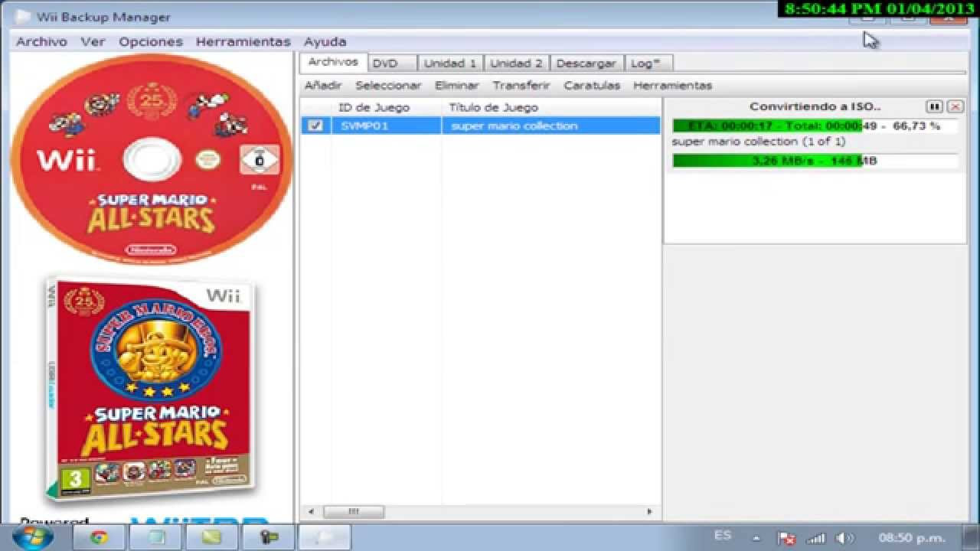Click the scrollbar right arrow in game list
This screenshot has width=980, height=551.
pyautogui.click(x=649, y=511)
